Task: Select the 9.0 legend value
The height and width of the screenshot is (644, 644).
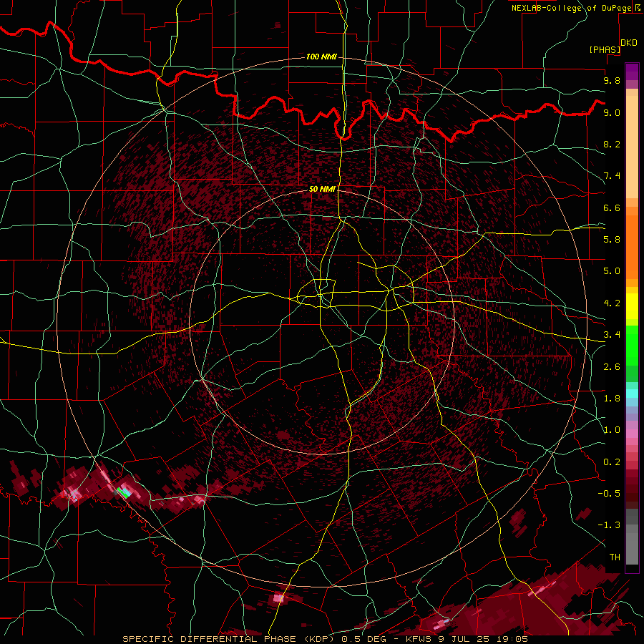Action: point(612,112)
